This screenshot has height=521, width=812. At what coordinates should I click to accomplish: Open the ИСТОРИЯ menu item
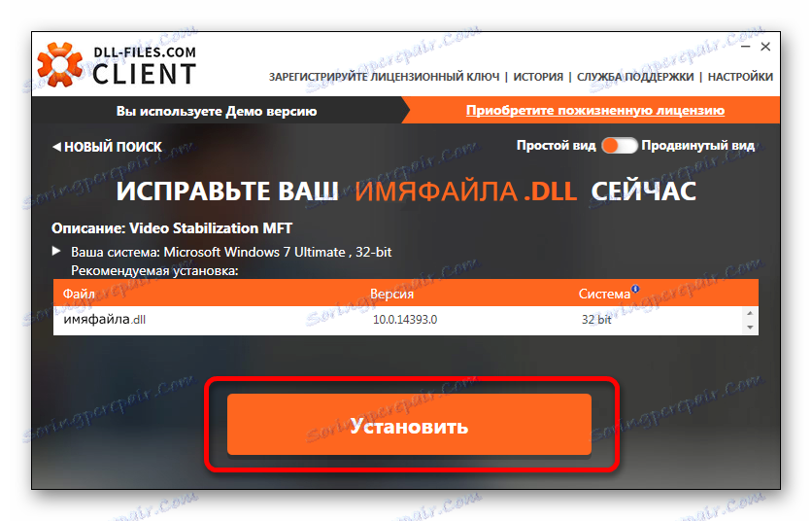click(538, 77)
